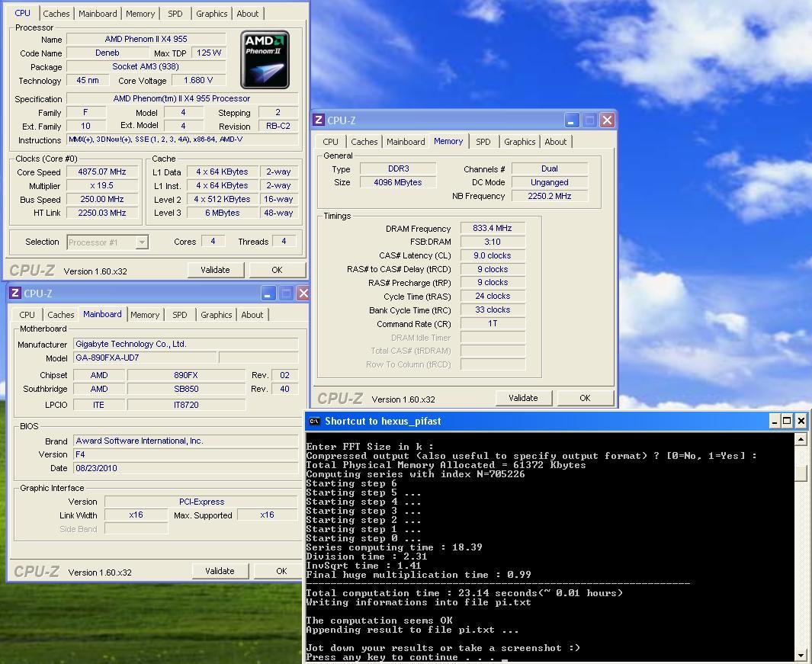Open Mainboard tab in the Memory CPU-Z window
The height and width of the screenshot is (664, 812).
406,142
